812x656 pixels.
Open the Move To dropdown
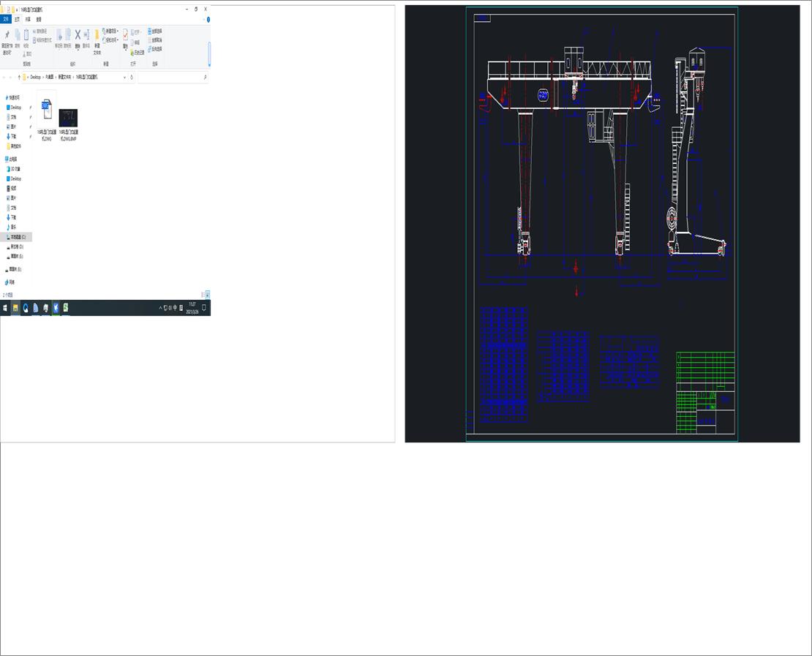[x=60, y=37]
